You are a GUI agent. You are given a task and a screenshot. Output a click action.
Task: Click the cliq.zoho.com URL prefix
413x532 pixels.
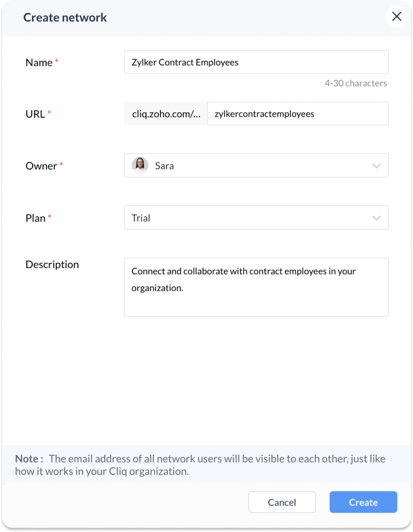pyautogui.click(x=166, y=114)
